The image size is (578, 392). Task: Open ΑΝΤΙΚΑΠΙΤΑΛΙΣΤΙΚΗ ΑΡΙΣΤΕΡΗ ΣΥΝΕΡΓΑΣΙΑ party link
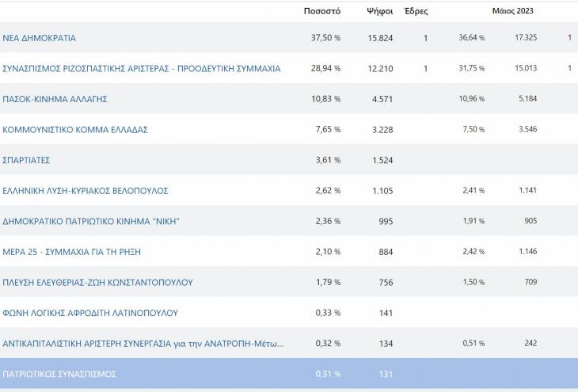(x=143, y=344)
